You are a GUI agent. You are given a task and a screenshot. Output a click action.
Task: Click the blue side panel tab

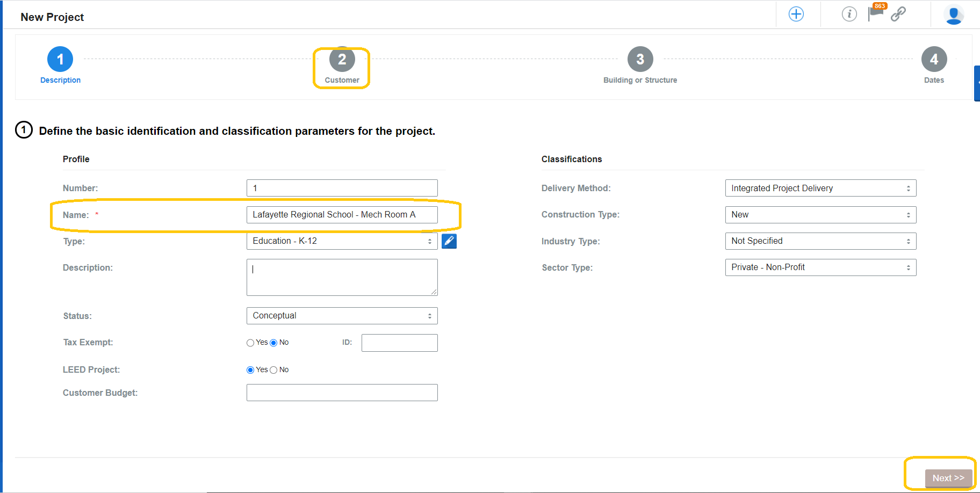pyautogui.click(x=977, y=83)
